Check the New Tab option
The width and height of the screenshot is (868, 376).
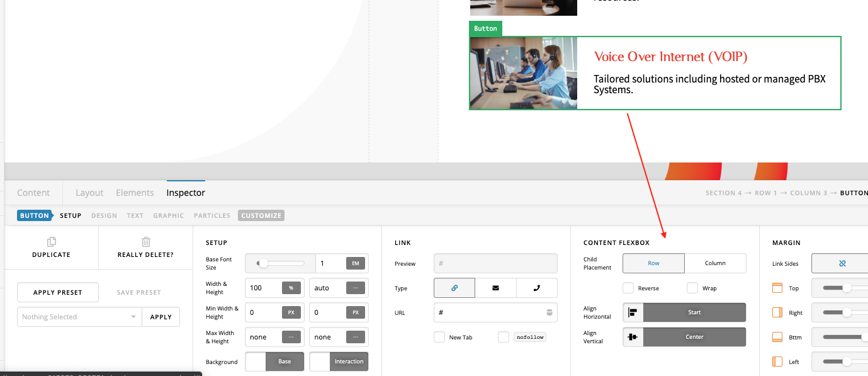pos(439,337)
